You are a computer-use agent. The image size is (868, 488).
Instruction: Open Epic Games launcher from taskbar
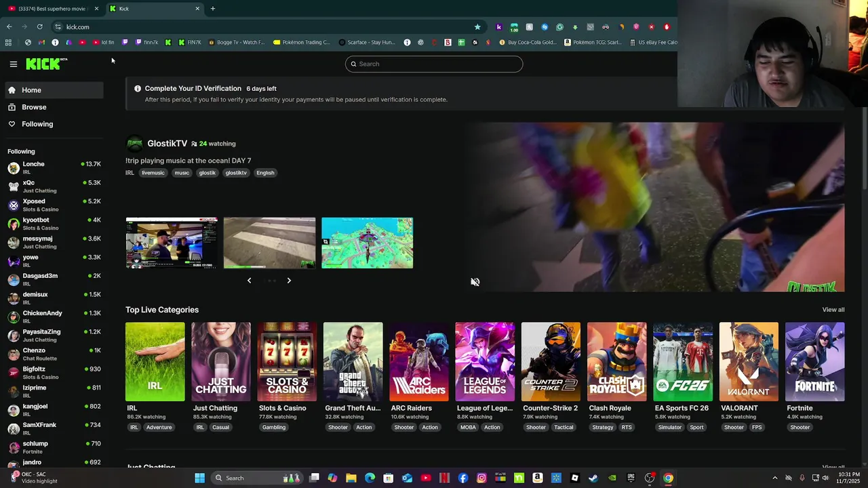631,478
